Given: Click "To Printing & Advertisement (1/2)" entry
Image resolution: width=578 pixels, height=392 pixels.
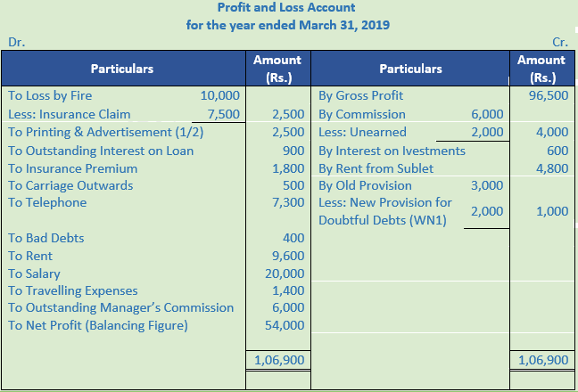Looking at the screenshot, I should (105, 132).
